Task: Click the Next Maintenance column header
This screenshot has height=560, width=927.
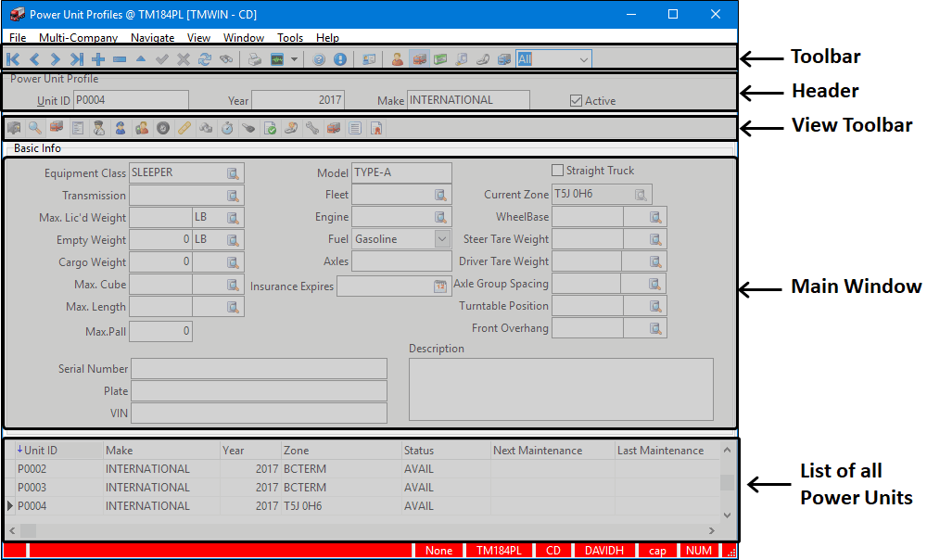Action: click(538, 451)
